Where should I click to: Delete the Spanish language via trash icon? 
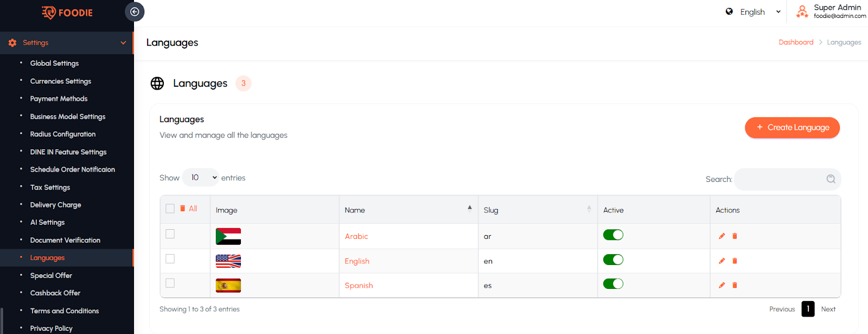click(735, 285)
